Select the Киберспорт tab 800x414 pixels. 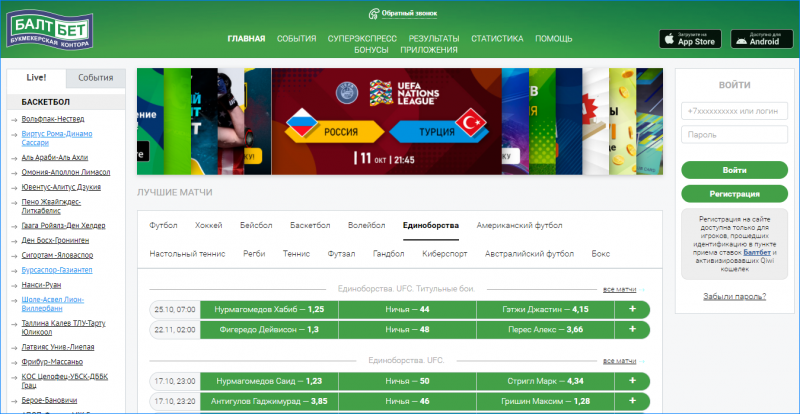pos(445,254)
